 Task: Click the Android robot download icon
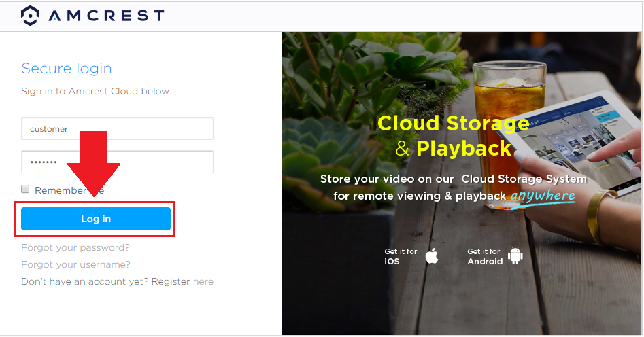[515, 255]
